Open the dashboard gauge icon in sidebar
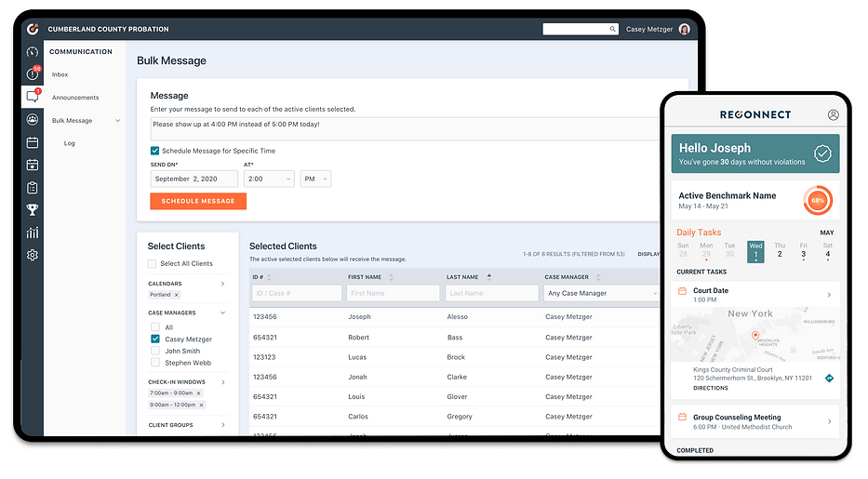The width and height of the screenshot is (868, 479). coord(33,52)
